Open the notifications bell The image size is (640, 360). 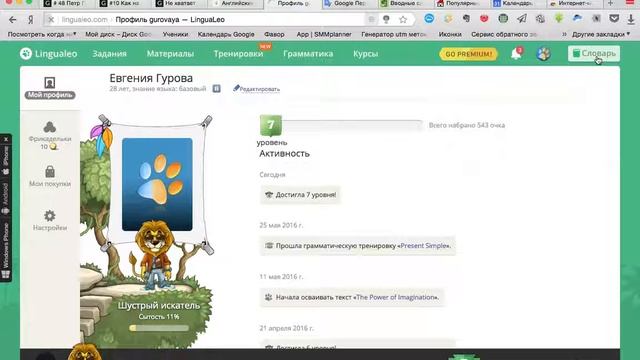point(516,53)
